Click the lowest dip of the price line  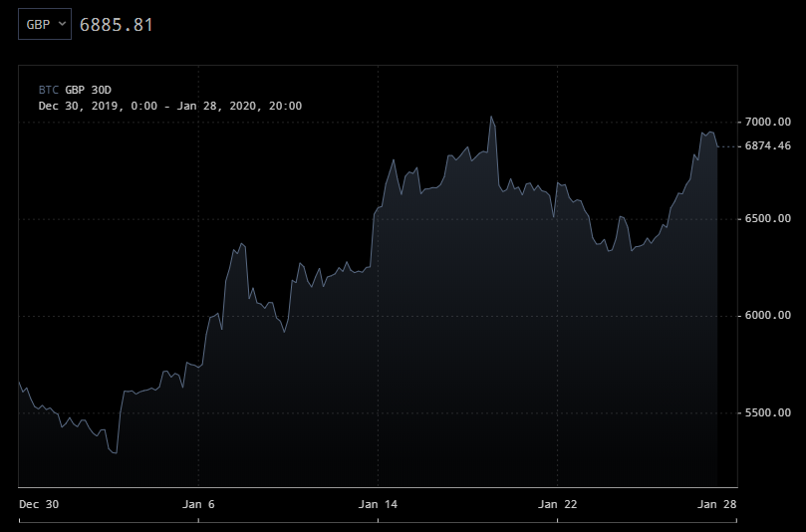(x=116, y=453)
